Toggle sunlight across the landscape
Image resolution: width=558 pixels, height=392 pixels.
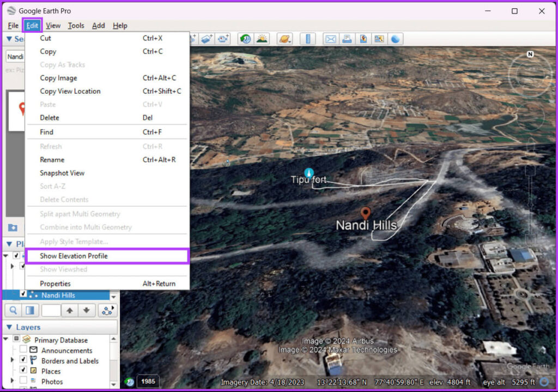[261, 38]
